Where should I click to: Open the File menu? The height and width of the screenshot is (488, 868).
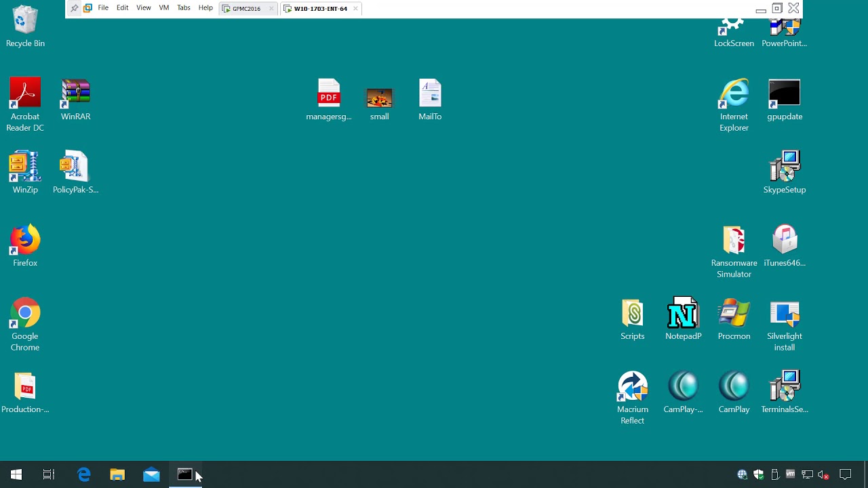click(103, 8)
